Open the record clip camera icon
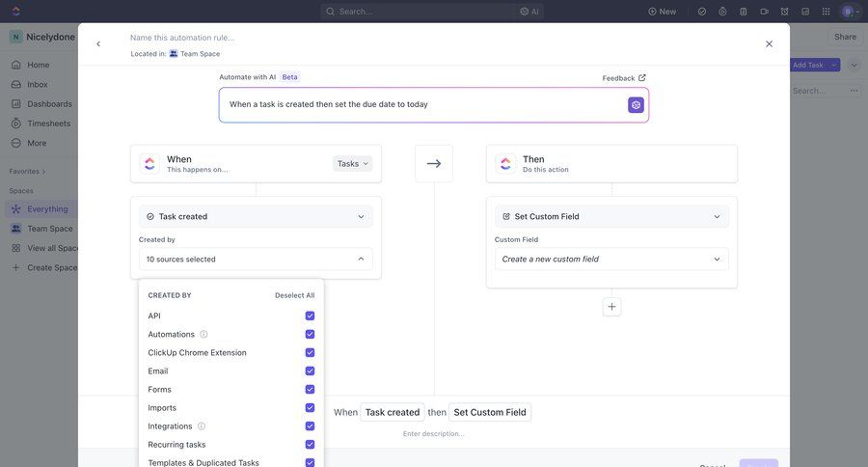 (765, 11)
